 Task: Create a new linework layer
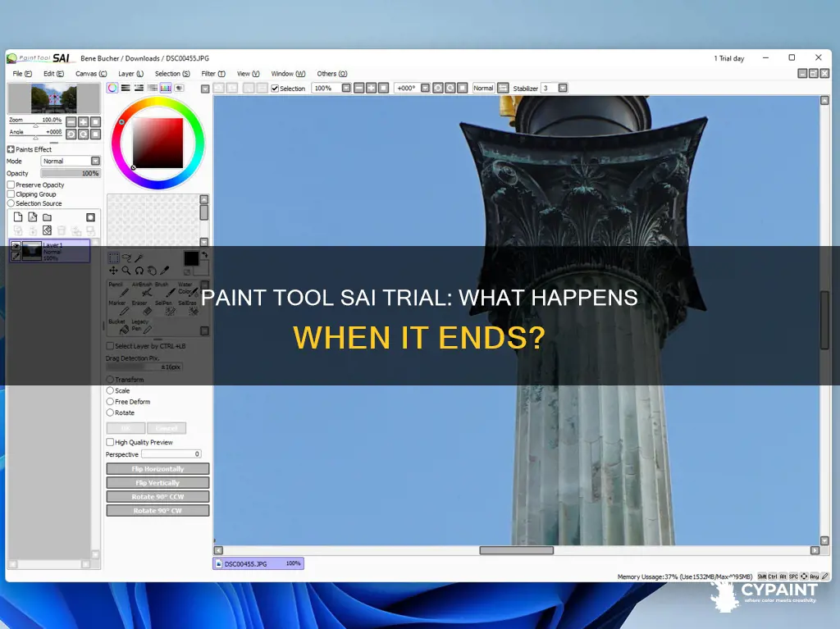point(33,217)
